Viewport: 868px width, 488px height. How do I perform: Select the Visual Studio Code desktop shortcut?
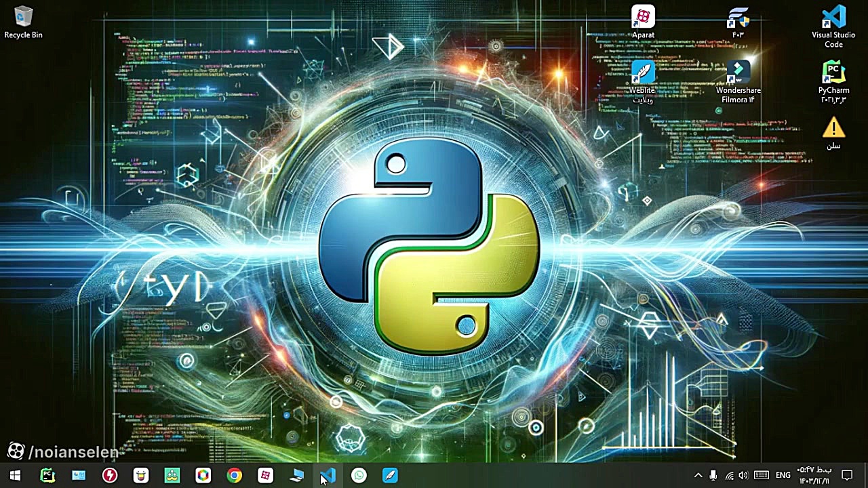click(x=833, y=27)
